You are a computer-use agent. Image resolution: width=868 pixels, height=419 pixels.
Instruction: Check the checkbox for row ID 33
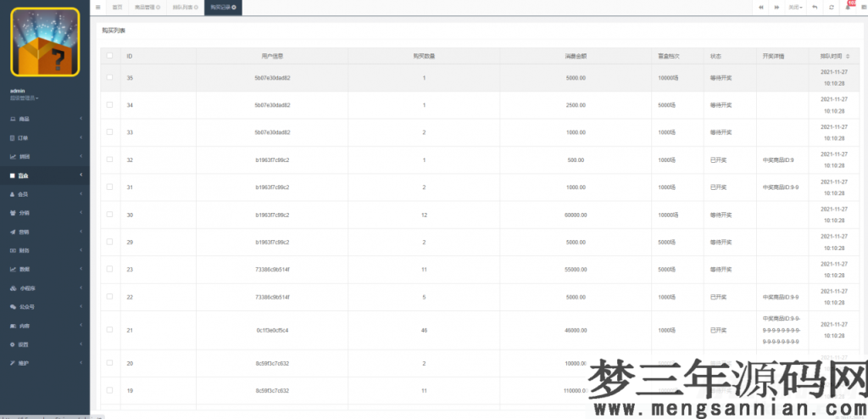coord(109,132)
